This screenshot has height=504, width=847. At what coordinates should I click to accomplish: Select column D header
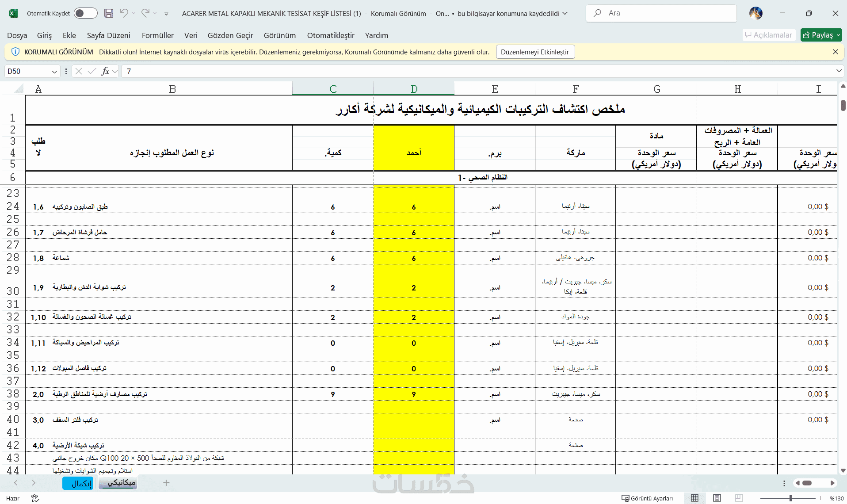tap(414, 89)
